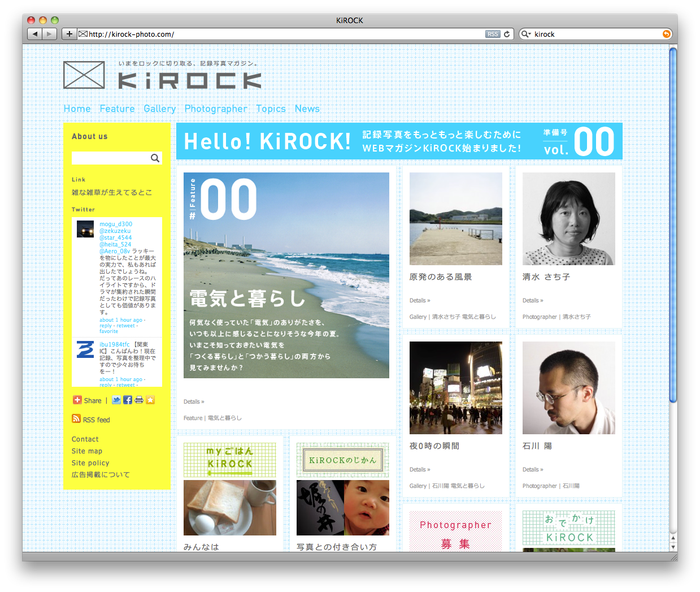Click the printer icon in sidebar
Image resolution: width=700 pixels, height=592 pixels.
coord(139,400)
